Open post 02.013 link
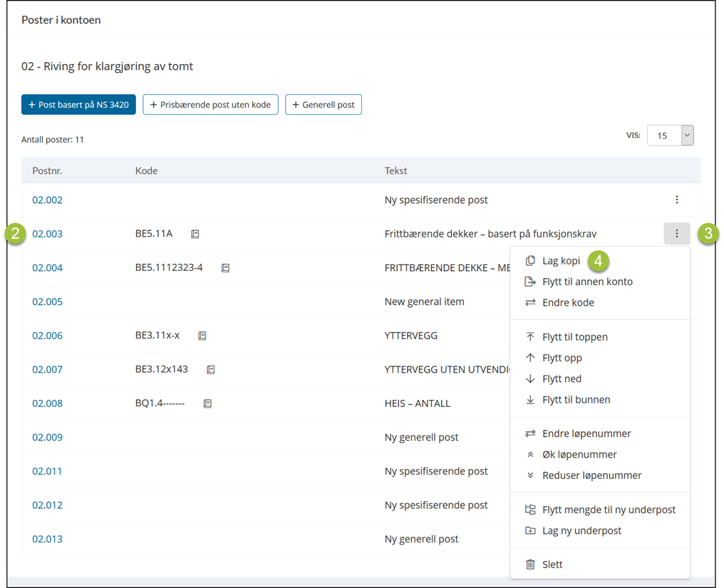Viewport: 724px width, 588px height. pyautogui.click(x=47, y=539)
